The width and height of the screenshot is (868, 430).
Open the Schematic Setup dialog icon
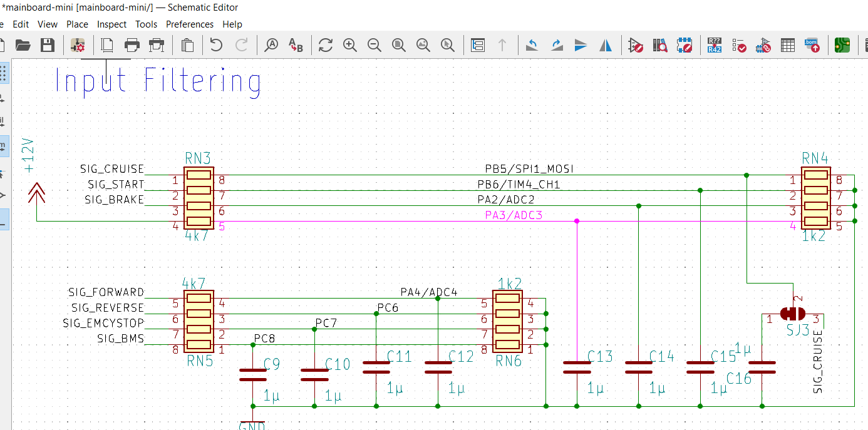click(x=78, y=45)
